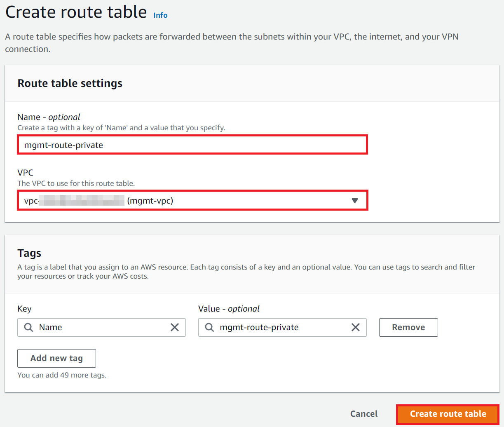Viewport: 504px width, 427px height.
Task: Click the search icon in Key field
Action: click(28, 327)
